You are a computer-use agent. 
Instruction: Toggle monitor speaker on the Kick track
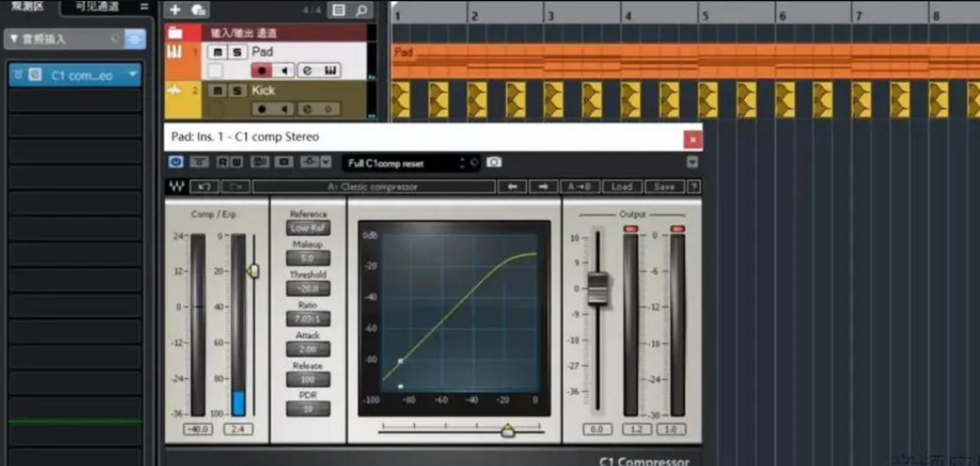click(x=284, y=109)
